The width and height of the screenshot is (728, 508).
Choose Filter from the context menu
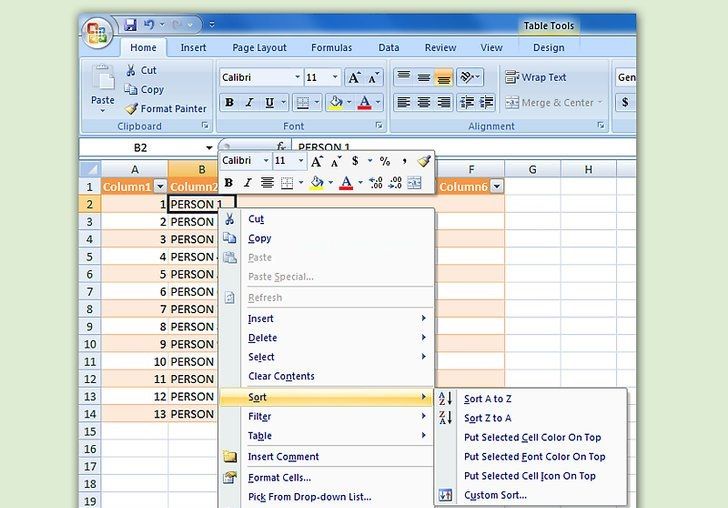tap(260, 416)
